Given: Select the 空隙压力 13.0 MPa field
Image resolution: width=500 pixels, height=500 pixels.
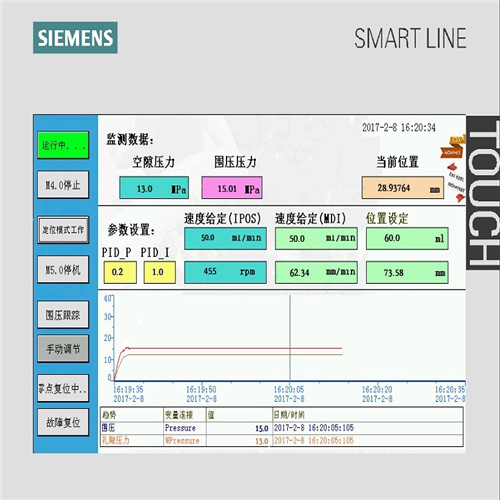Looking at the screenshot, I should point(154,188).
